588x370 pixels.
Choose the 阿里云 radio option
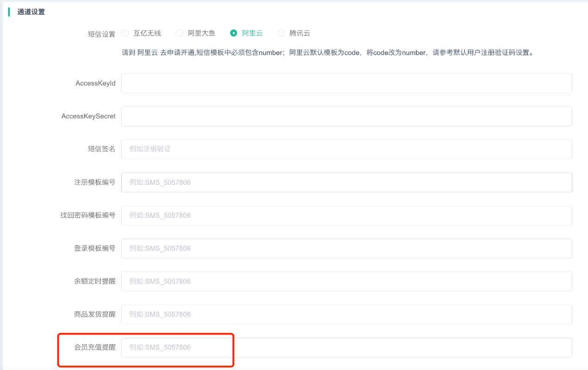[x=234, y=33]
